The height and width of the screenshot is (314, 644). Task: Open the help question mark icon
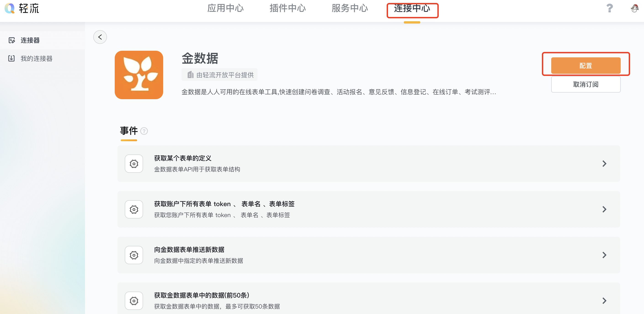point(609,8)
